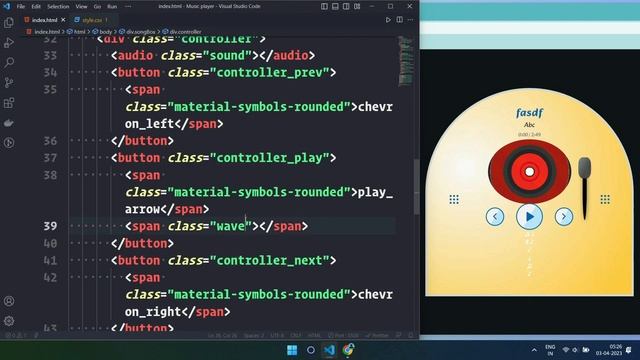Click the "controller_prev" class value in code
This screenshot has width=640, height=360.
coord(269,72)
